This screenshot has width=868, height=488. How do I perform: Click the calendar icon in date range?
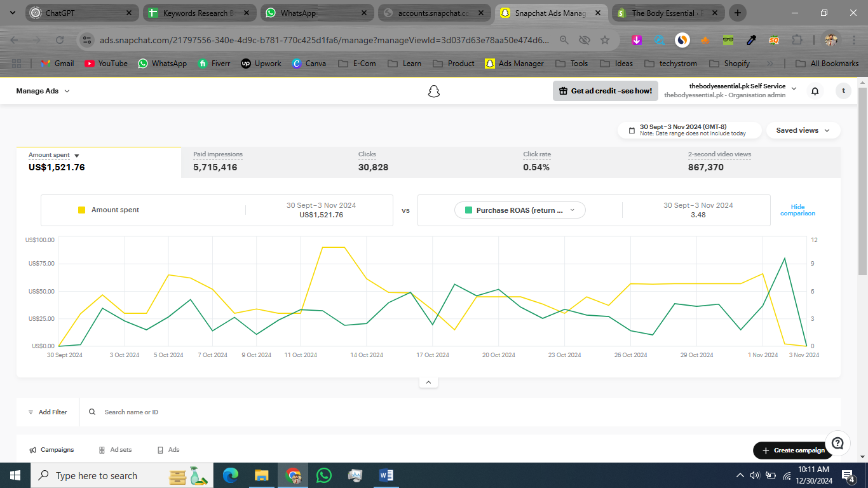(x=632, y=130)
